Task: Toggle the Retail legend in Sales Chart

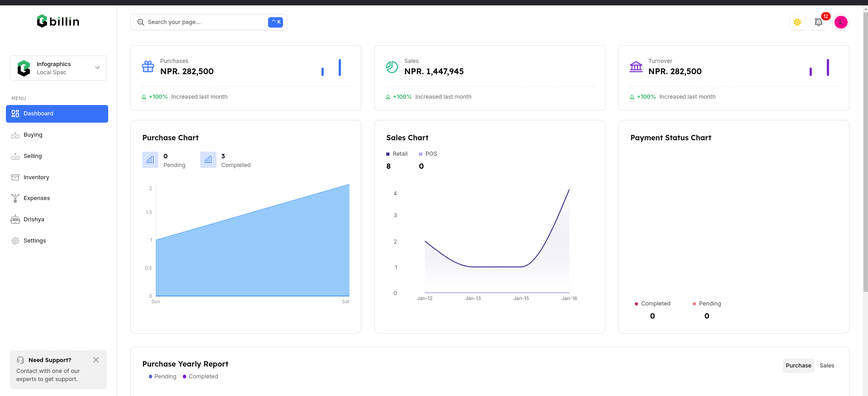Action: (397, 154)
